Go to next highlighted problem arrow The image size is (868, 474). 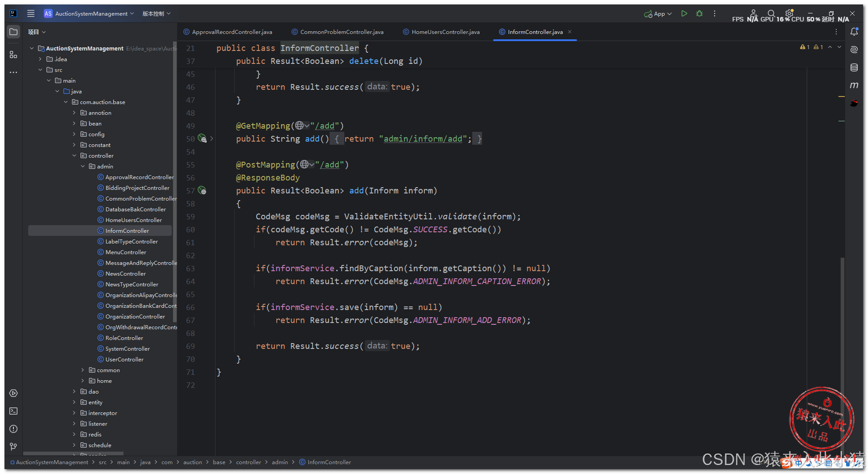(840, 47)
